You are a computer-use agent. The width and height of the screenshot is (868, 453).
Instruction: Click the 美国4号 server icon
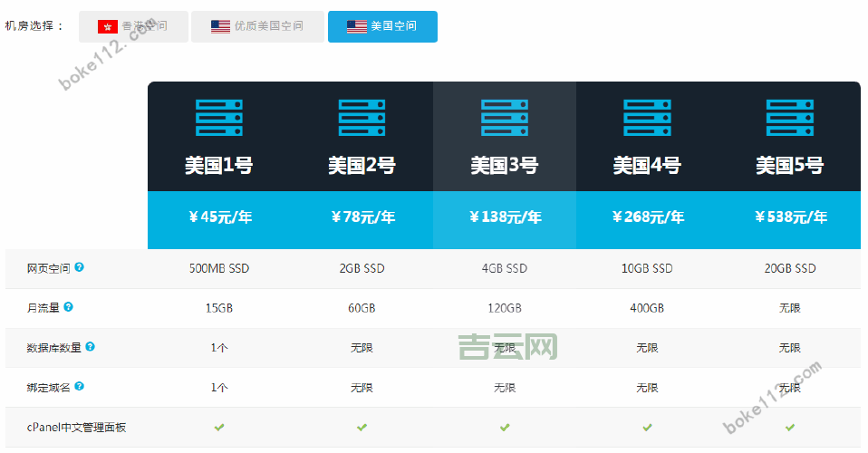pyautogui.click(x=647, y=118)
